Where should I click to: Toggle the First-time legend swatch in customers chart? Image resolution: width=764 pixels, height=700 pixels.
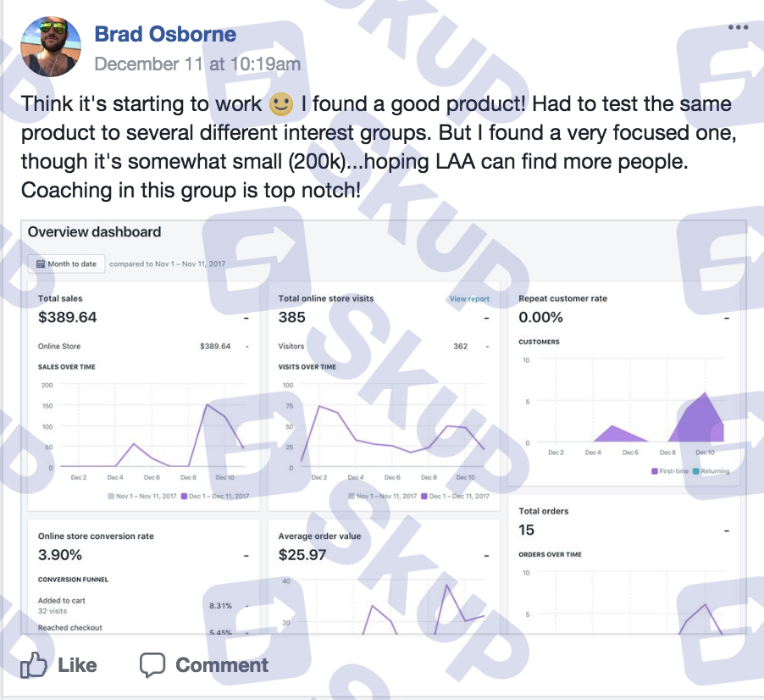point(655,471)
